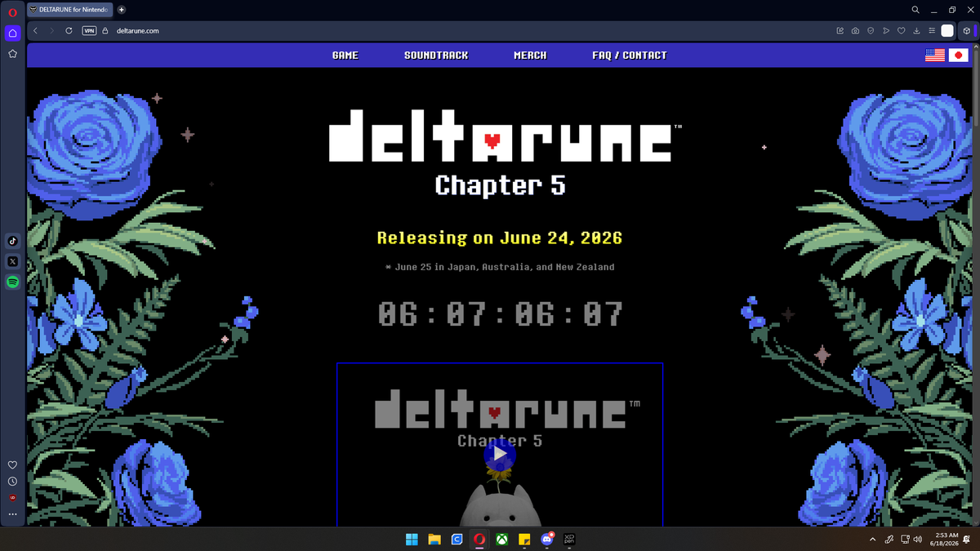Click the 06:07:06:07 countdown timer
Image resolution: width=980 pixels, height=551 pixels.
click(500, 314)
